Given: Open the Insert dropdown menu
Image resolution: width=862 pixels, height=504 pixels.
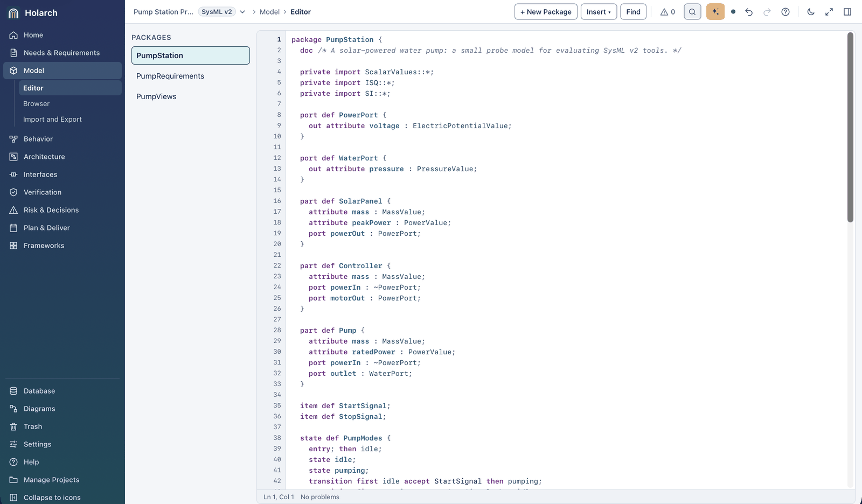Looking at the screenshot, I should (599, 12).
